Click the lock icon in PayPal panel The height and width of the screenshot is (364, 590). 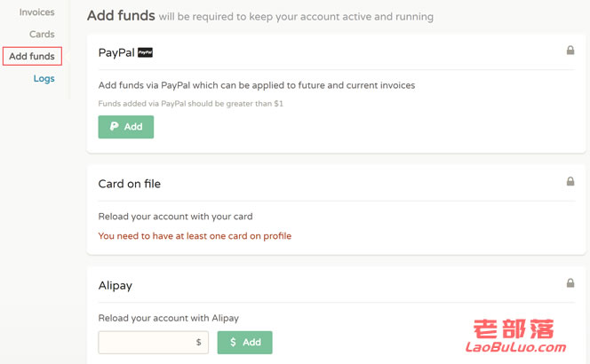pyautogui.click(x=570, y=50)
